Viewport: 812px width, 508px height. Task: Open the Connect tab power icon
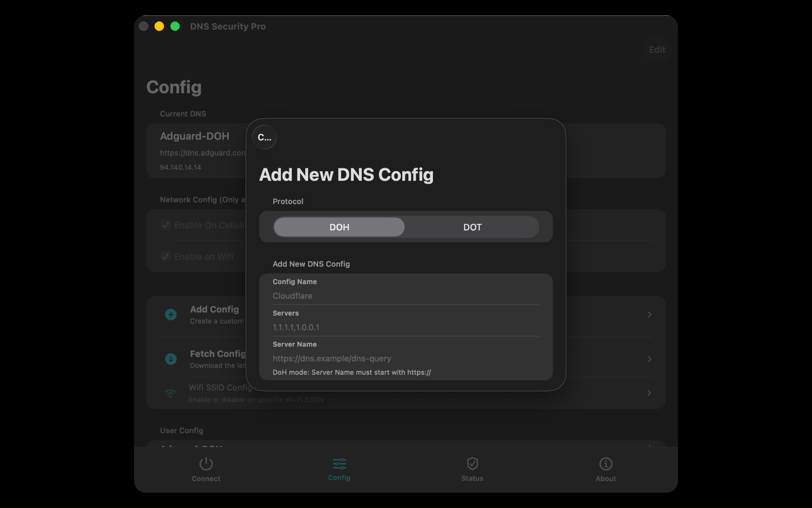[x=206, y=464]
